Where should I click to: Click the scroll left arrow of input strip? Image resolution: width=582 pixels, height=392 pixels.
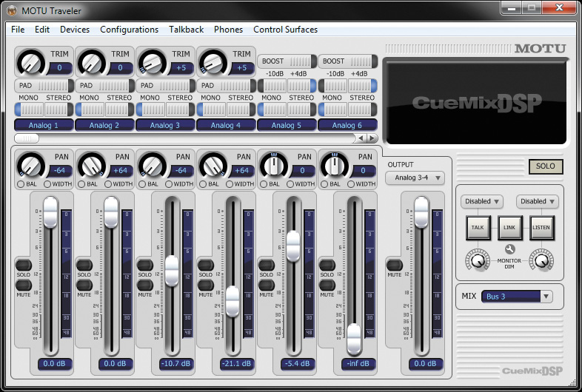coord(361,138)
